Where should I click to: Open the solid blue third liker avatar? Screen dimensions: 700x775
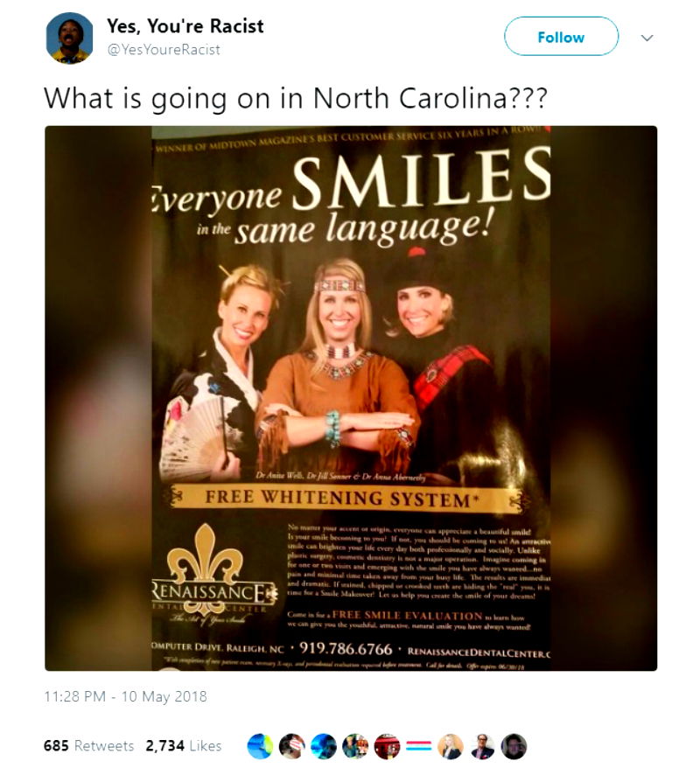[x=323, y=746]
